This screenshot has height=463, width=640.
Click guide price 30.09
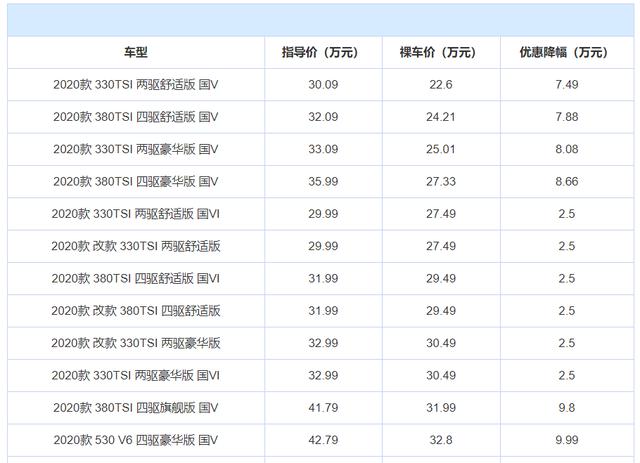pyautogui.click(x=323, y=85)
